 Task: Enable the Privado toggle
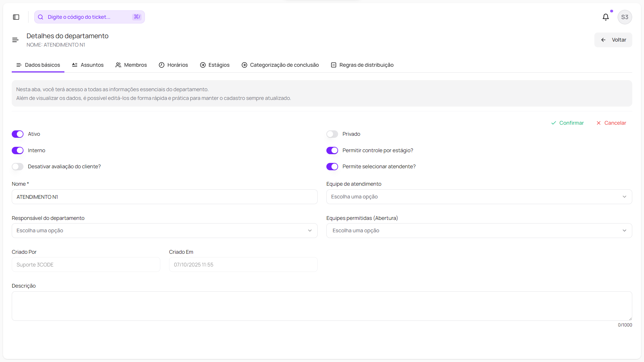332,134
